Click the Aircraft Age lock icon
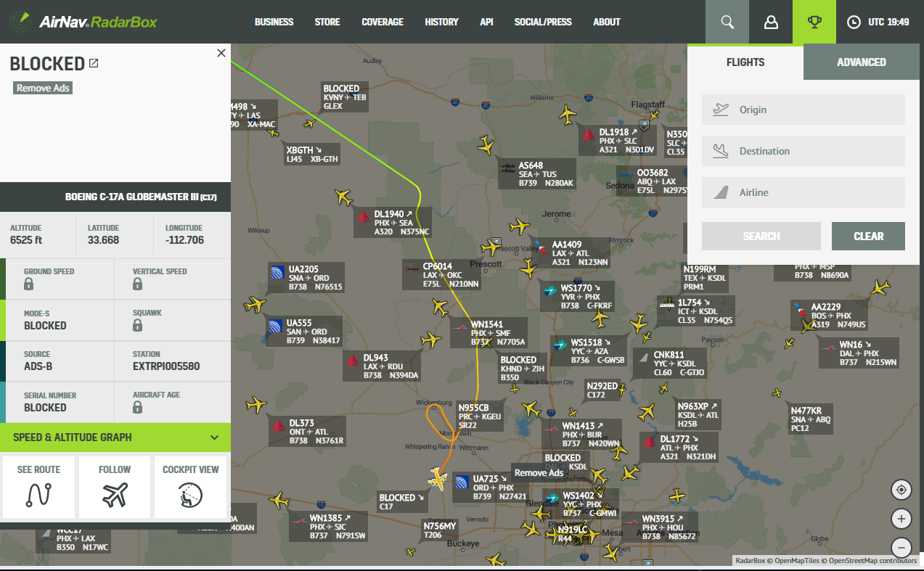 coord(137,408)
